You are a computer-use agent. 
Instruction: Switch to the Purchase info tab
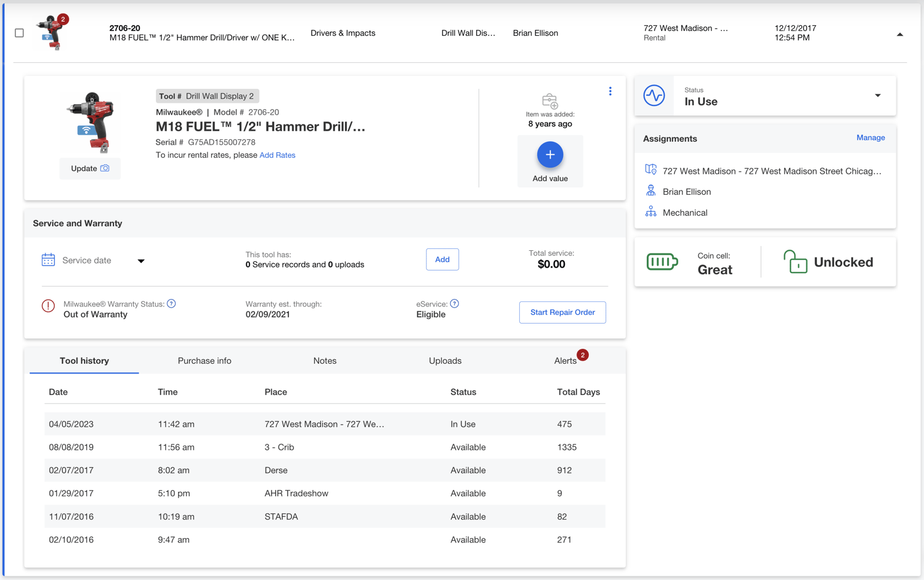[204, 361]
